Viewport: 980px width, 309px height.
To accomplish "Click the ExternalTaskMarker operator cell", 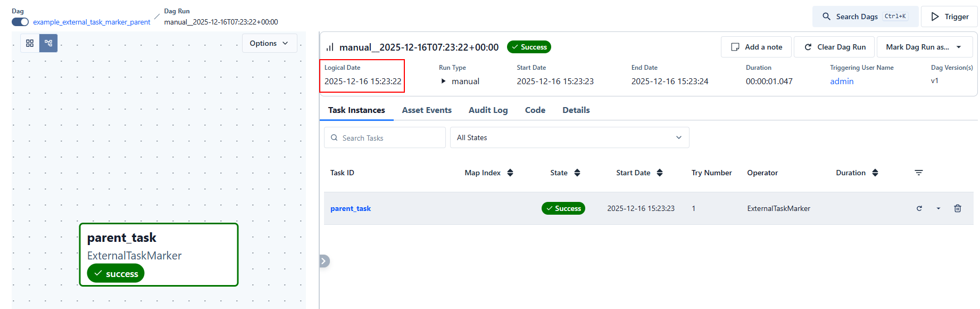I will point(778,208).
